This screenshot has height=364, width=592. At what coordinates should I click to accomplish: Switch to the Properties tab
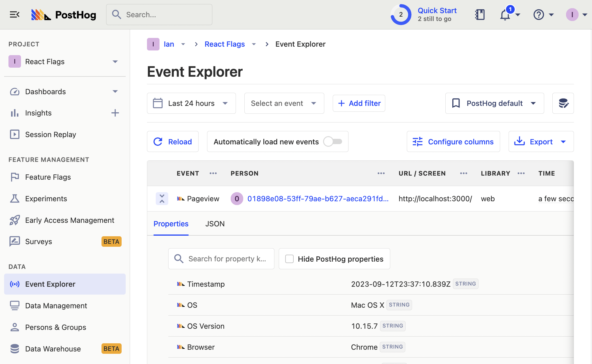point(171,224)
